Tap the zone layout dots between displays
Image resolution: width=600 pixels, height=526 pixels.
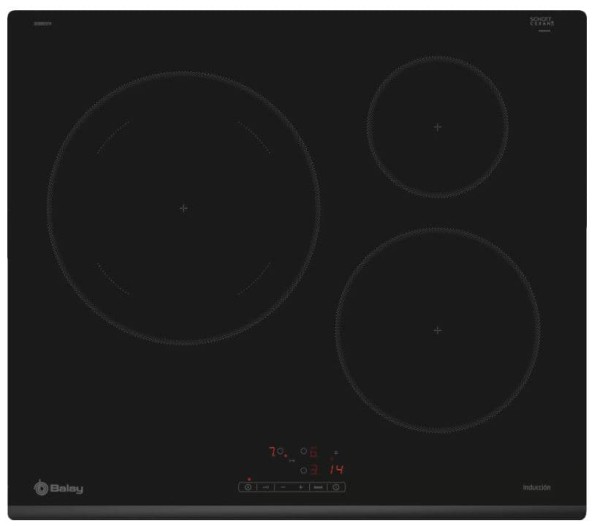292,461
